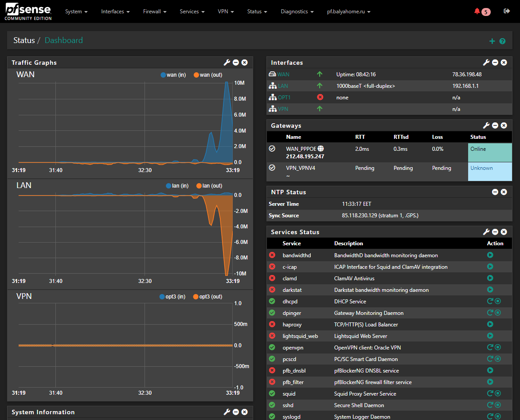The image size is (520, 420).
Task: Open the dashboard help icon
Action: [502, 41]
